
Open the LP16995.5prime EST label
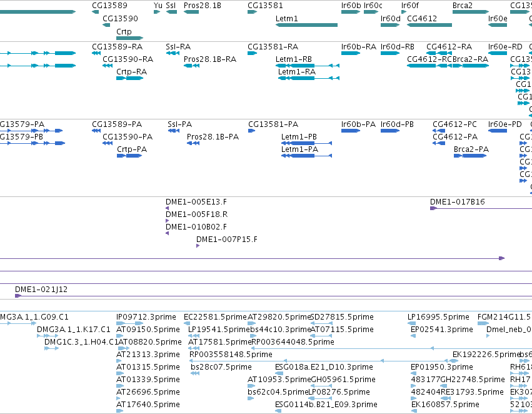point(438,317)
